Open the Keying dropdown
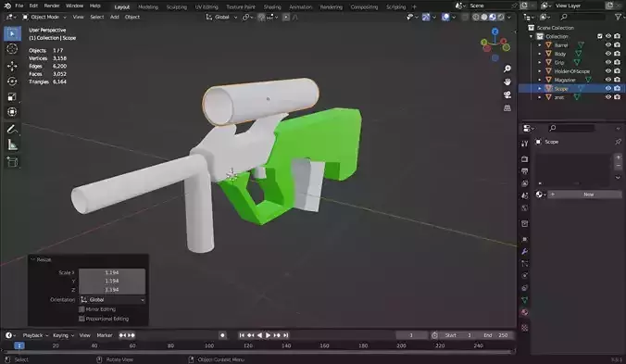 pyautogui.click(x=64, y=335)
